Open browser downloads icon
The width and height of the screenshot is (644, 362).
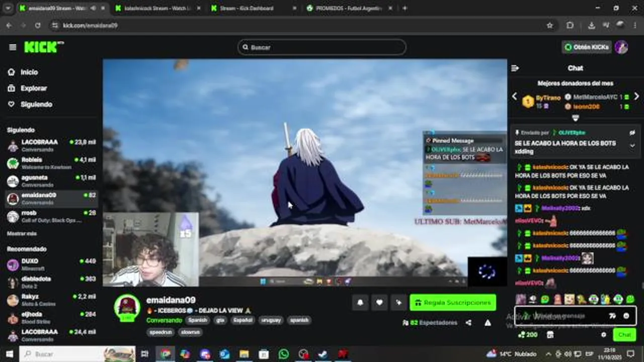592,25
